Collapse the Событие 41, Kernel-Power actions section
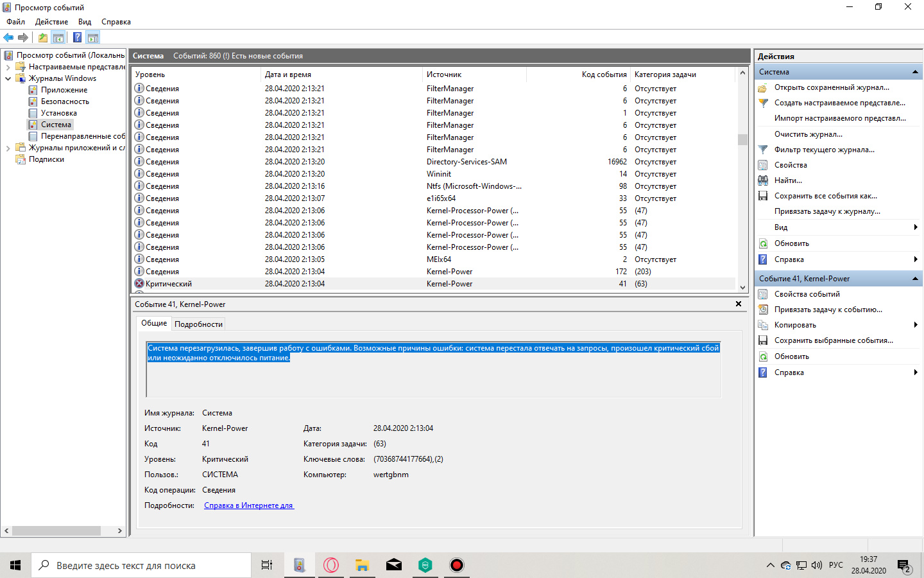 click(915, 279)
